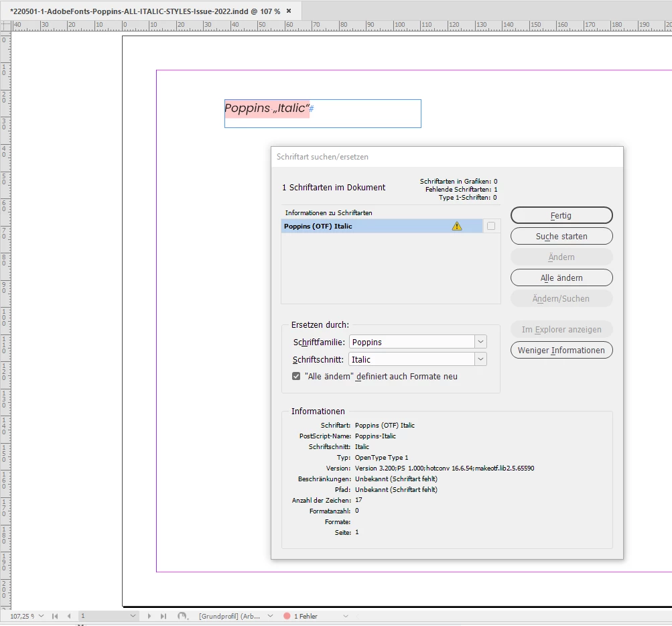Click the Typ value OpenType Type 1

click(381, 458)
